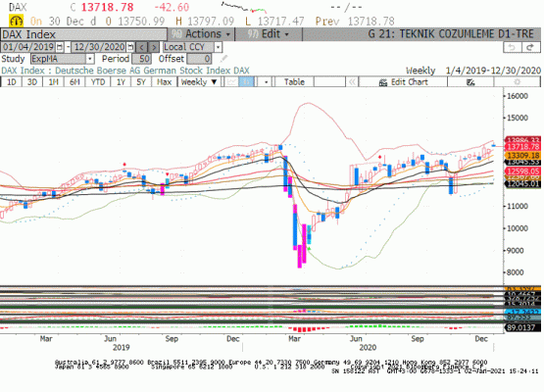544x392 pixels.
Task: Open the Weekly periodicity dropdown
Action: 199,82
